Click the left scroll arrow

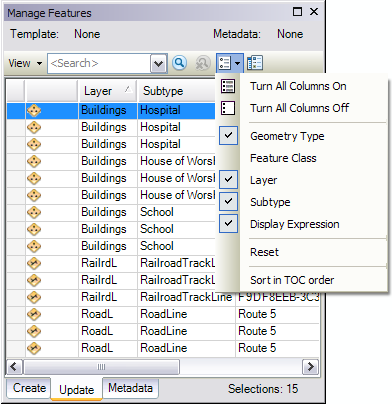14,367
